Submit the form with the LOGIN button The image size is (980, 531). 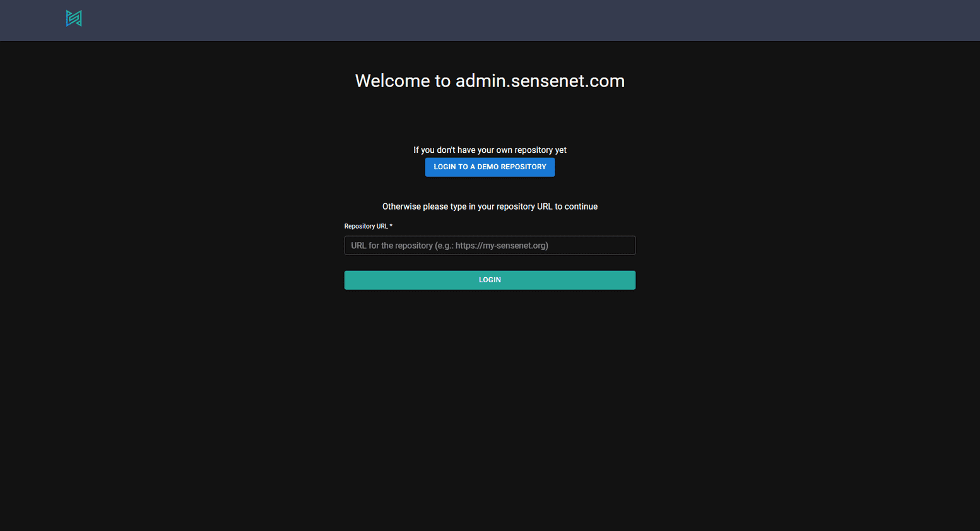coord(490,280)
